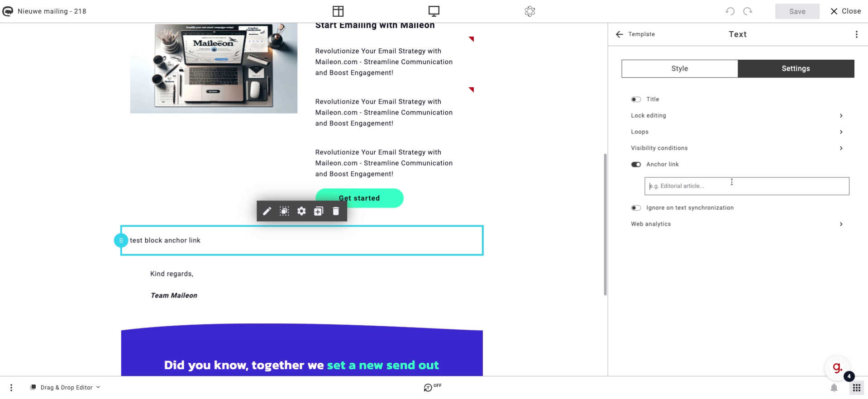Click the canvas vertical scrollbar

(x=605, y=224)
